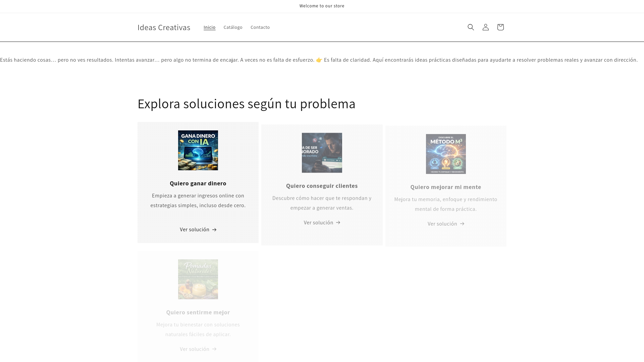The image size is (644, 362).
Task: Click the description Descubre cómo hacer que te respondan
Action: (x=322, y=203)
